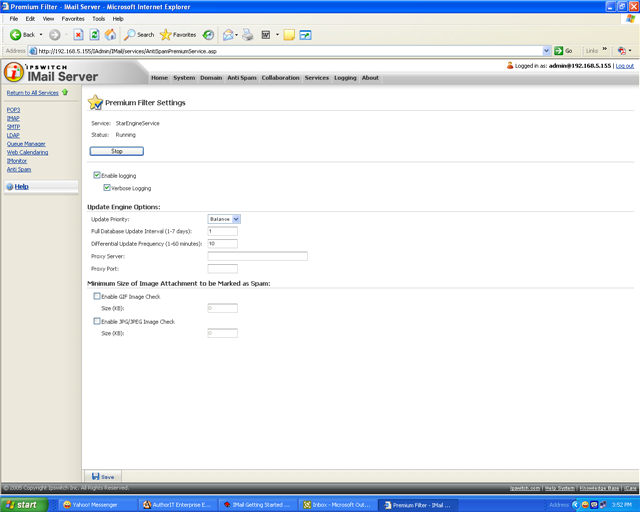
Task: Uncheck Enable logging checkbox
Action: point(97,175)
